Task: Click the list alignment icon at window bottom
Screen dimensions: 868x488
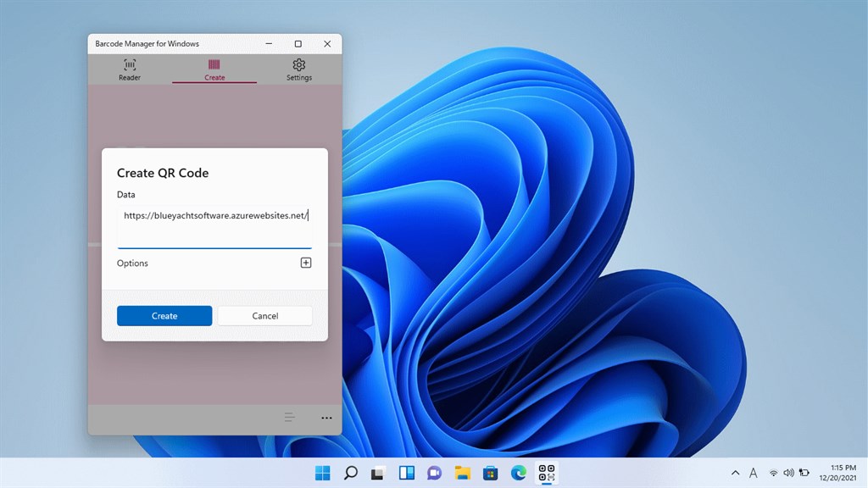Action: pyautogui.click(x=289, y=417)
